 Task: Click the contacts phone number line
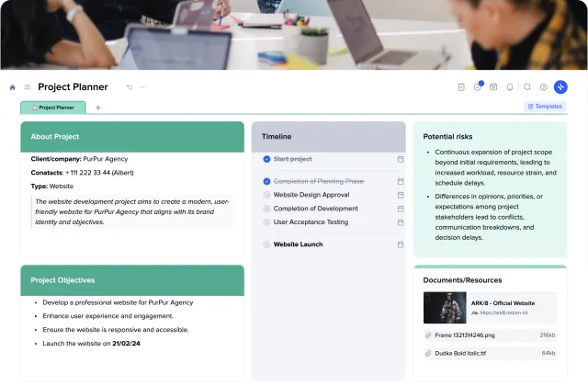pyautogui.click(x=82, y=173)
